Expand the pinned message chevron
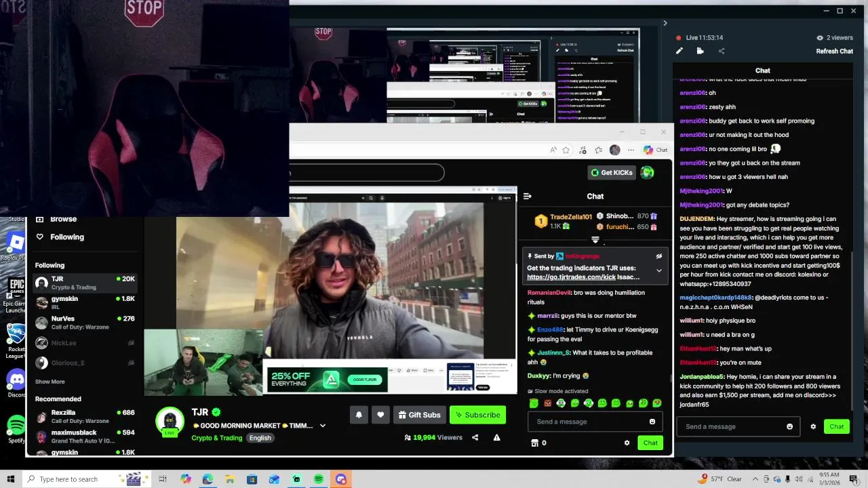This screenshot has width=868, height=488. pos(658,270)
